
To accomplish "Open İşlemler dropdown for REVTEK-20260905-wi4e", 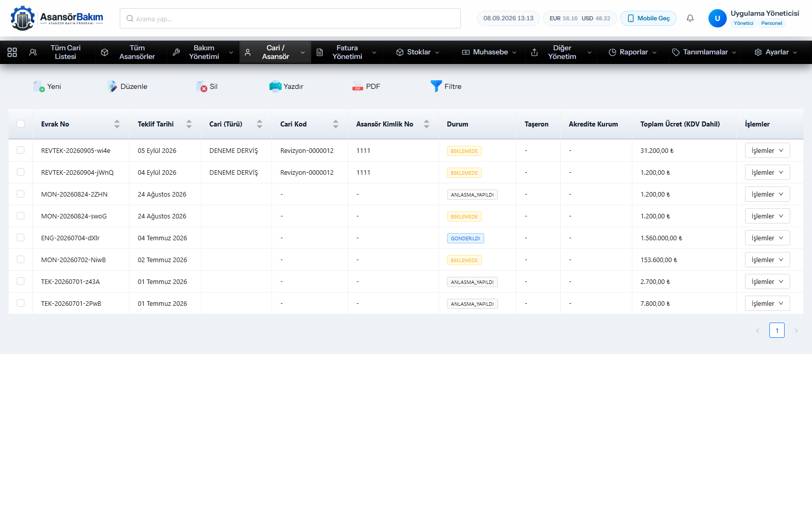I will click(x=767, y=150).
